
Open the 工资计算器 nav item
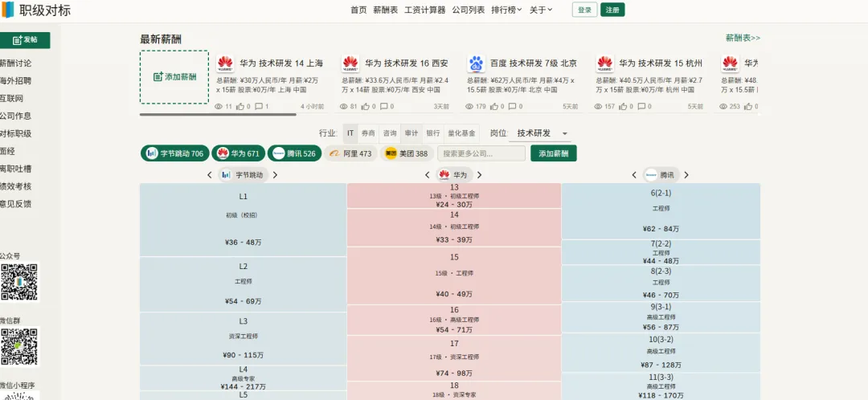(425, 10)
